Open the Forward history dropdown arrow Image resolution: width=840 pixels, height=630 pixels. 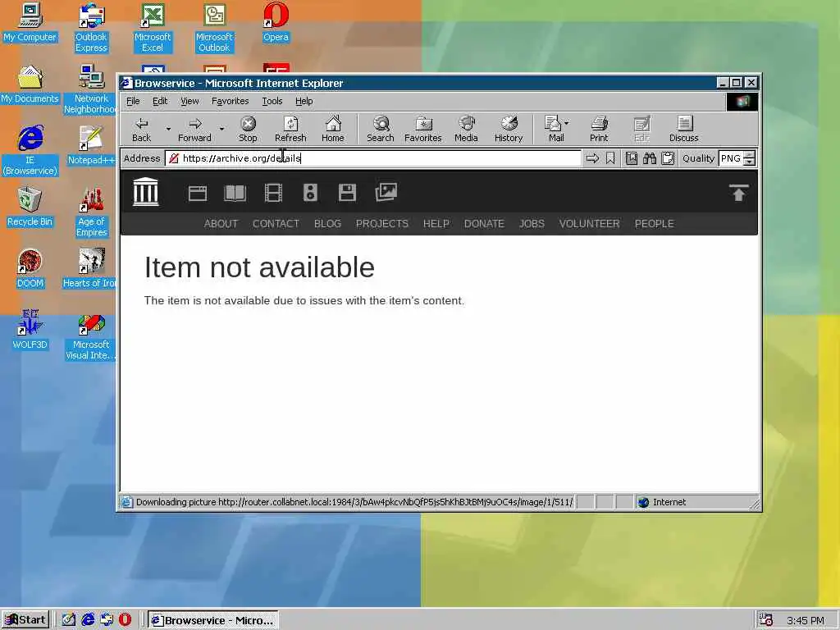221,129
